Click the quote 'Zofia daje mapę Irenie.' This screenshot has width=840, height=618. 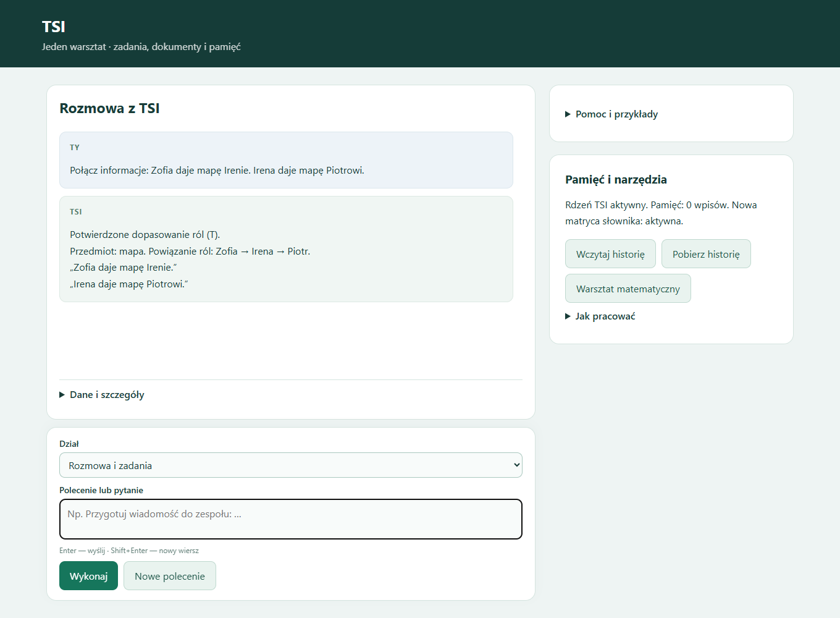(x=124, y=268)
